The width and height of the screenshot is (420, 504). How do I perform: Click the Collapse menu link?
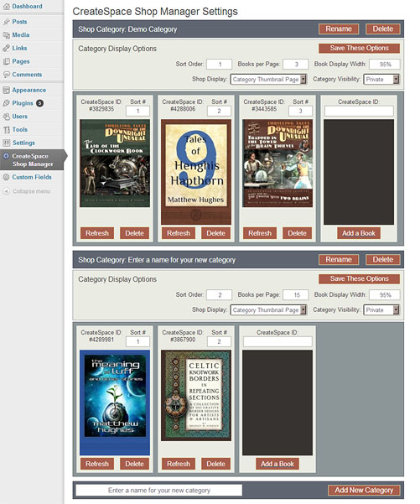(31, 191)
